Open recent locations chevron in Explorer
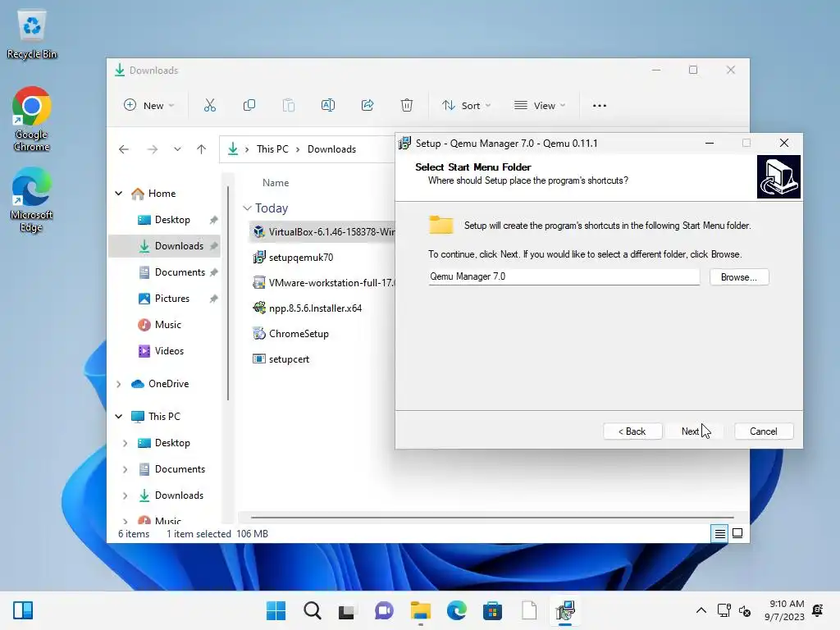Viewport: 840px width, 630px height. pos(177,149)
